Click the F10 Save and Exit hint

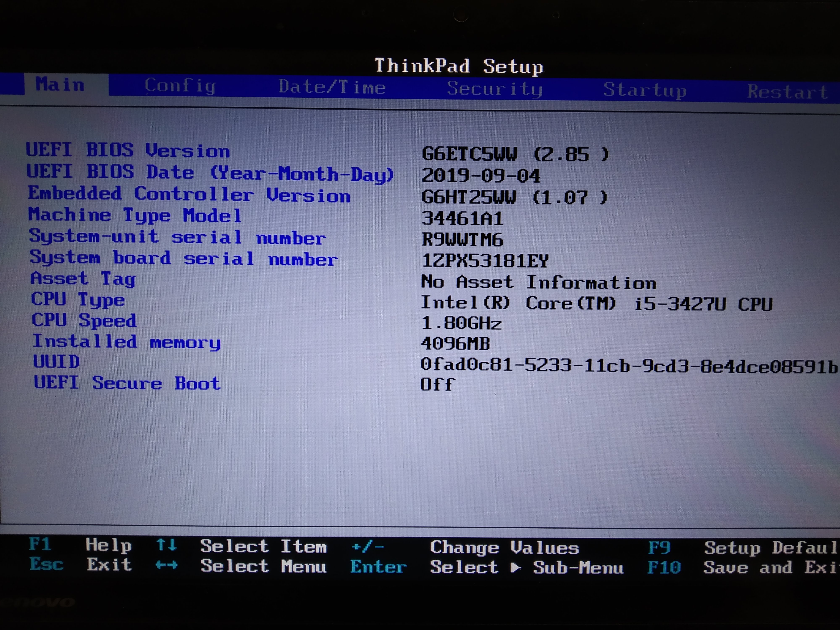(743, 568)
